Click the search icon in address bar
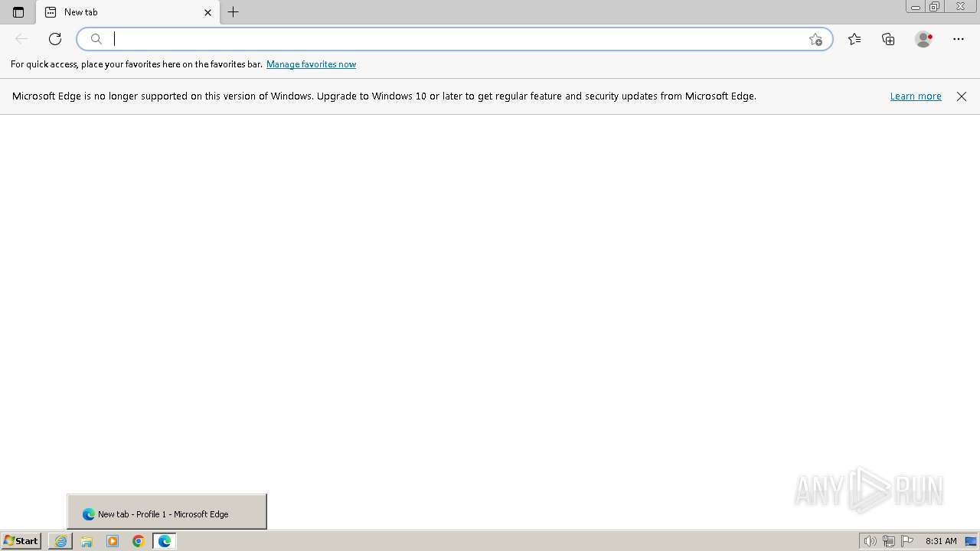 pos(96,39)
